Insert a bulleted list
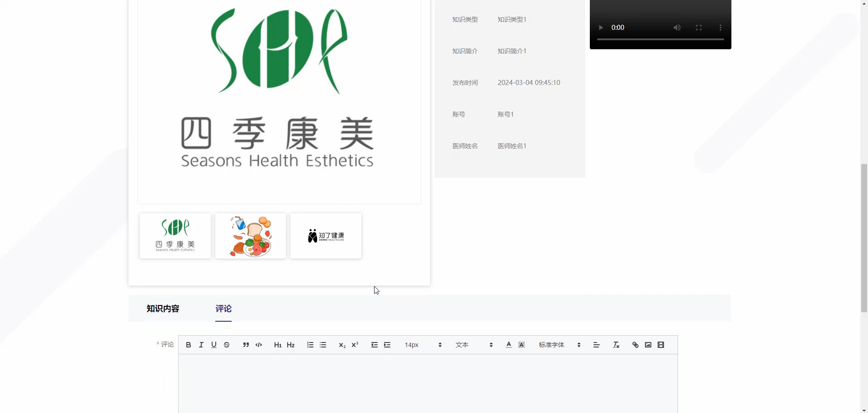 pos(323,345)
